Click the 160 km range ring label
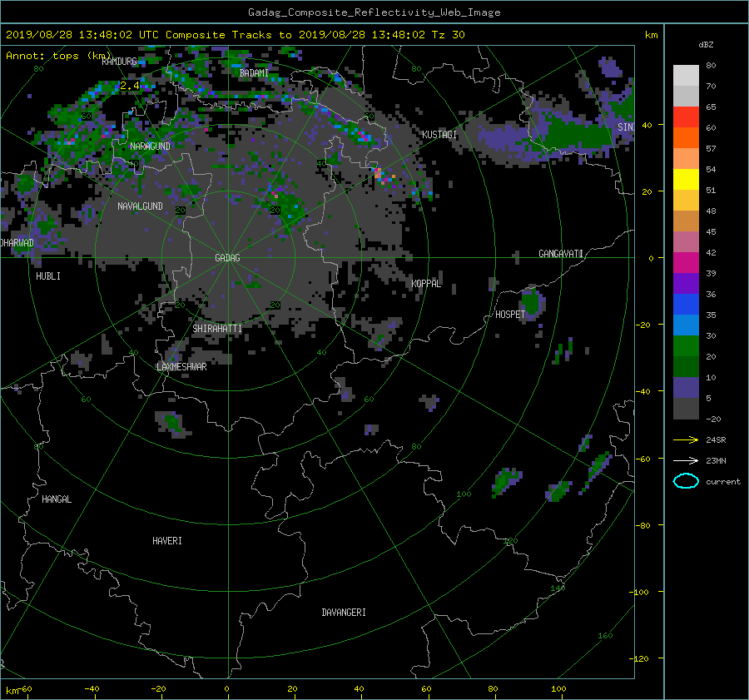 tap(605, 636)
